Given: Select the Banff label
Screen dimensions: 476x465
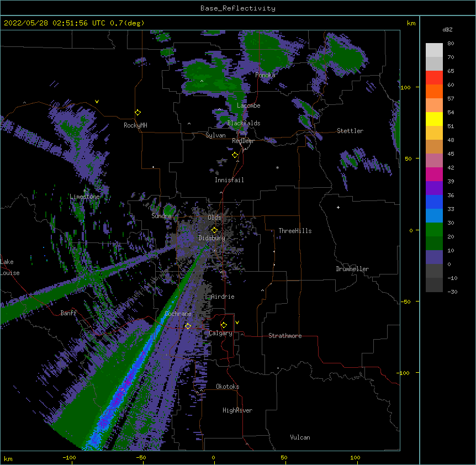Looking at the screenshot, I should [68, 313].
